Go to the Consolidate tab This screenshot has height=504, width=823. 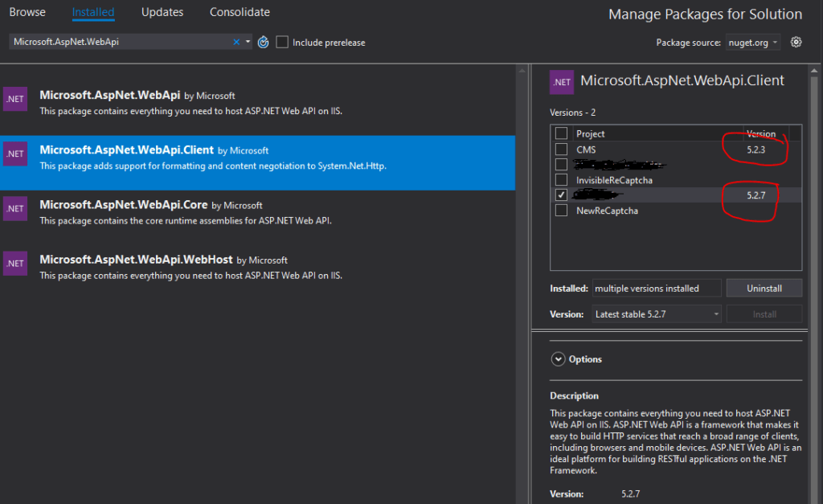[240, 12]
